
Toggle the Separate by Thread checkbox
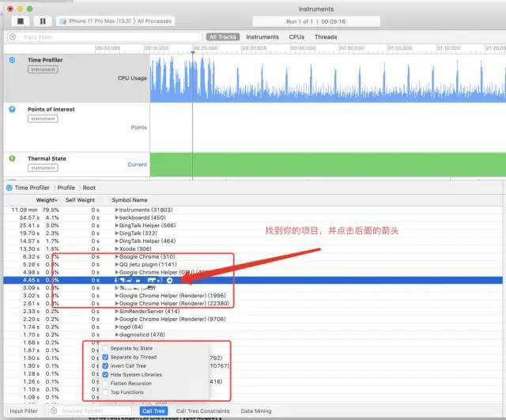(x=105, y=357)
